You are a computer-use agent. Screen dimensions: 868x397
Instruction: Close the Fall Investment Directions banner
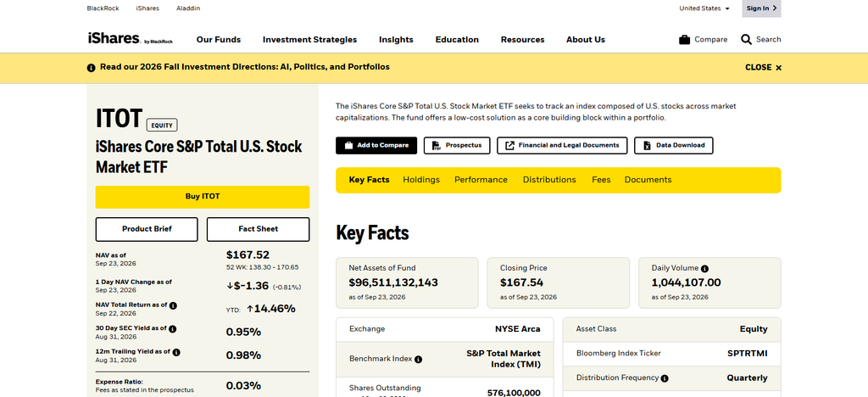coord(763,68)
